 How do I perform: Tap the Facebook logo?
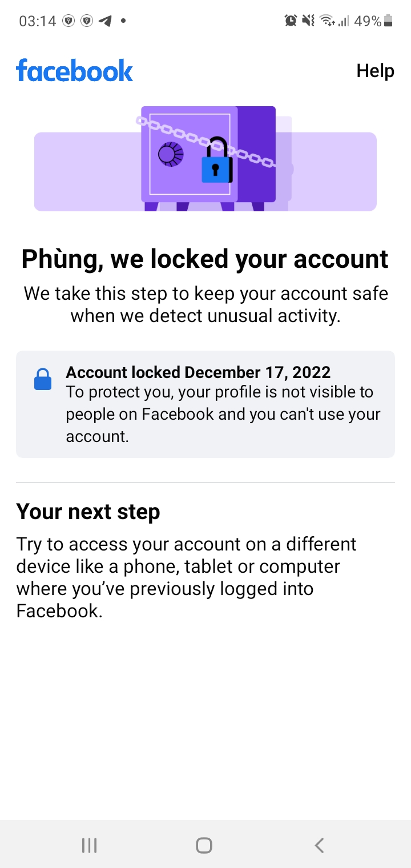74,71
